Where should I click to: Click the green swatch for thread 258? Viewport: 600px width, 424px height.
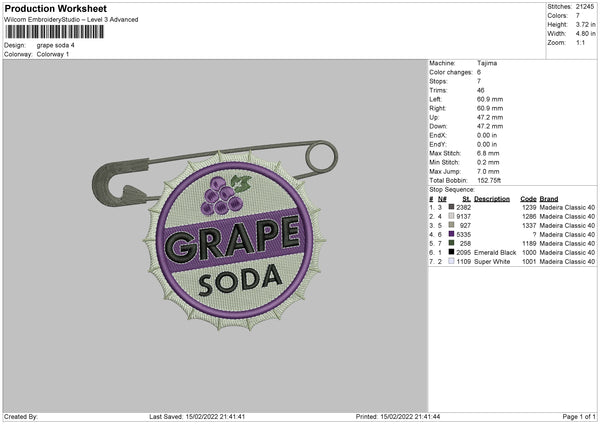(451, 243)
